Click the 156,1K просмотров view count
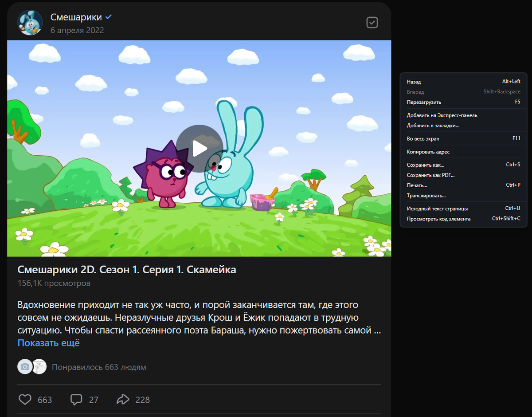Viewport: 532px width, 417px height. click(54, 283)
